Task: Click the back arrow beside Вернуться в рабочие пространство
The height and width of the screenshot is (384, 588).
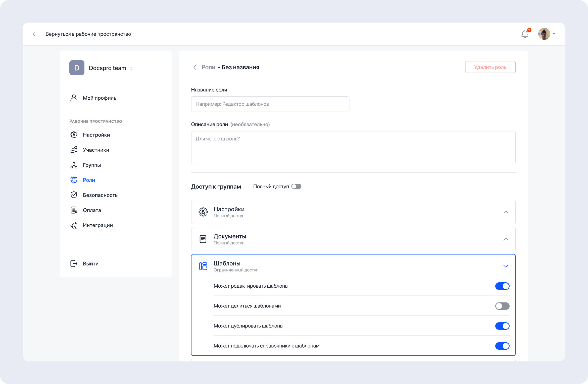Action: tap(34, 34)
